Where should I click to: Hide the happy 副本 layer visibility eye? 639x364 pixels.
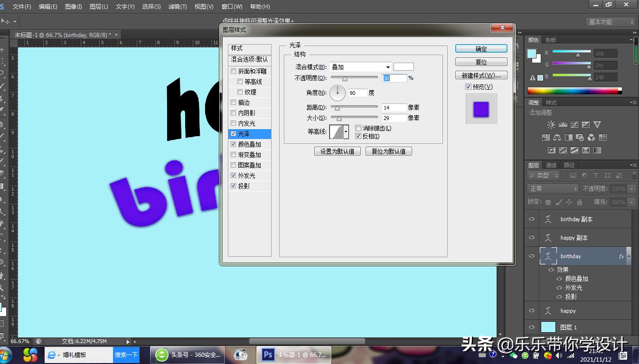(531, 237)
